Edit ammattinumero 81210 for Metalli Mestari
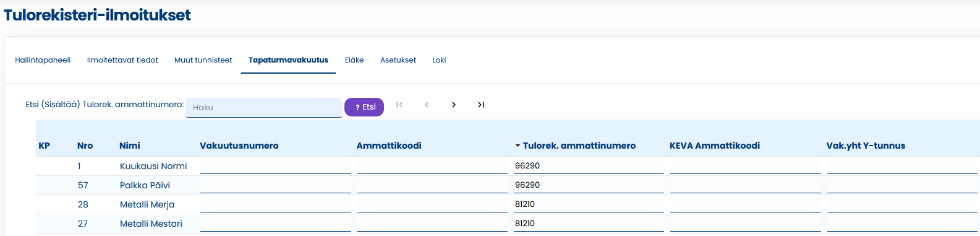Image resolution: width=980 pixels, height=236 pixels. (x=589, y=224)
